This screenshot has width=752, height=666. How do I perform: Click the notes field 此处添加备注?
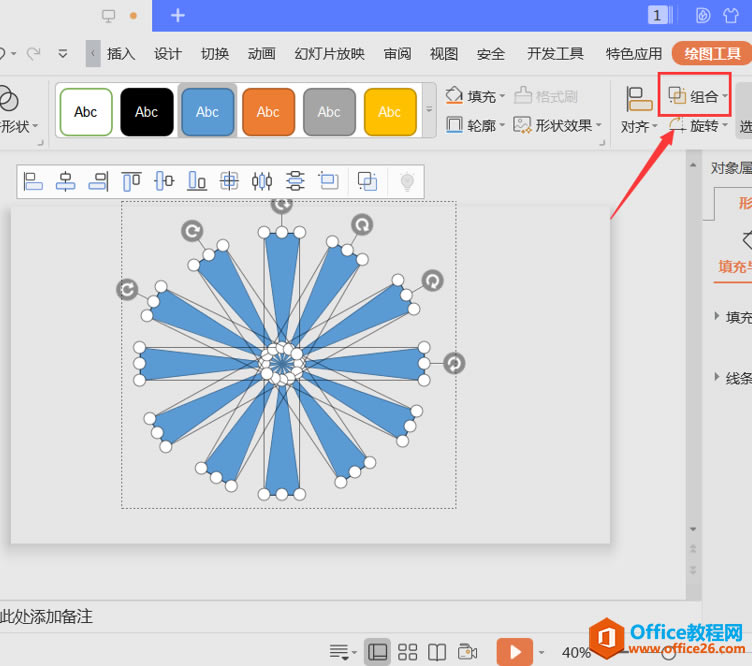[46, 616]
